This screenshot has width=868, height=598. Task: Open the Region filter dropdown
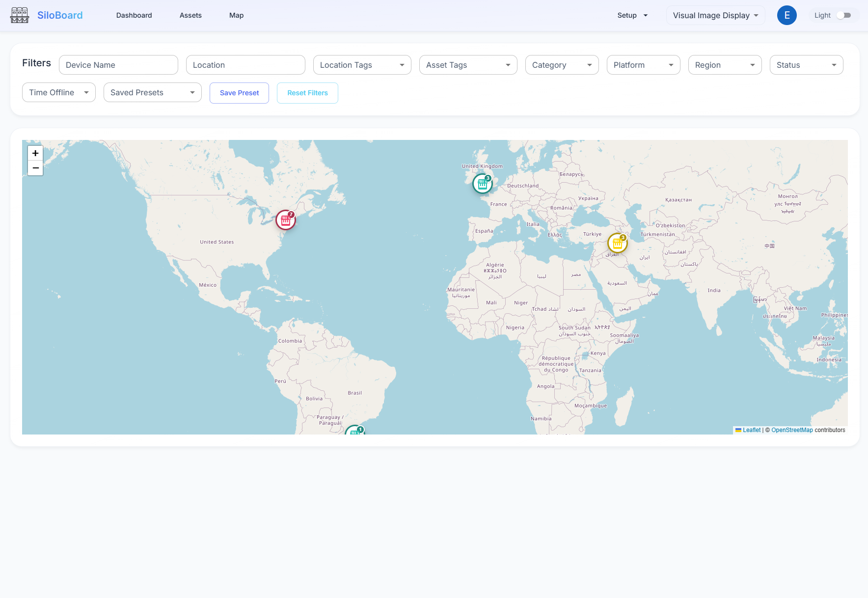pyautogui.click(x=725, y=65)
